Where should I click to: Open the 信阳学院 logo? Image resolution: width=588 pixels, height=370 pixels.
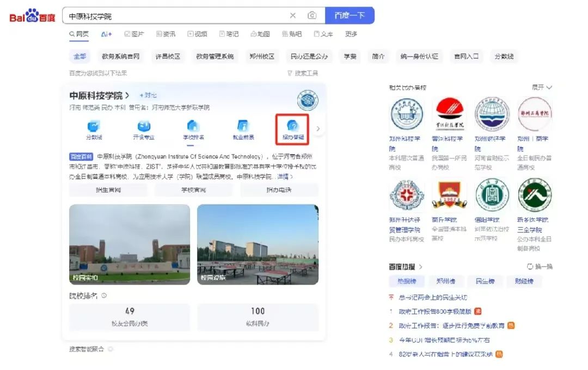pos(492,195)
